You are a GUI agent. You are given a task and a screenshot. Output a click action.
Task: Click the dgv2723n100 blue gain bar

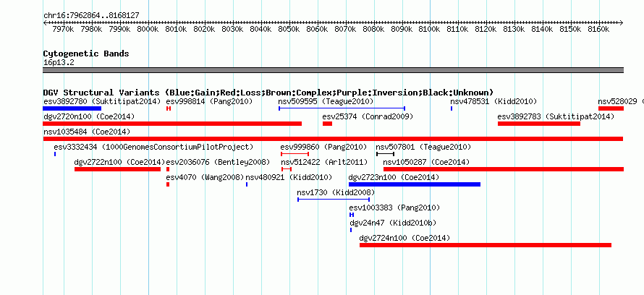pos(415,184)
